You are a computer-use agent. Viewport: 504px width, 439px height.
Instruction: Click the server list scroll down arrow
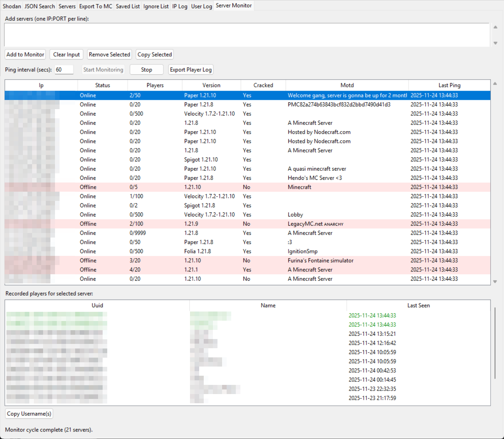(495, 282)
